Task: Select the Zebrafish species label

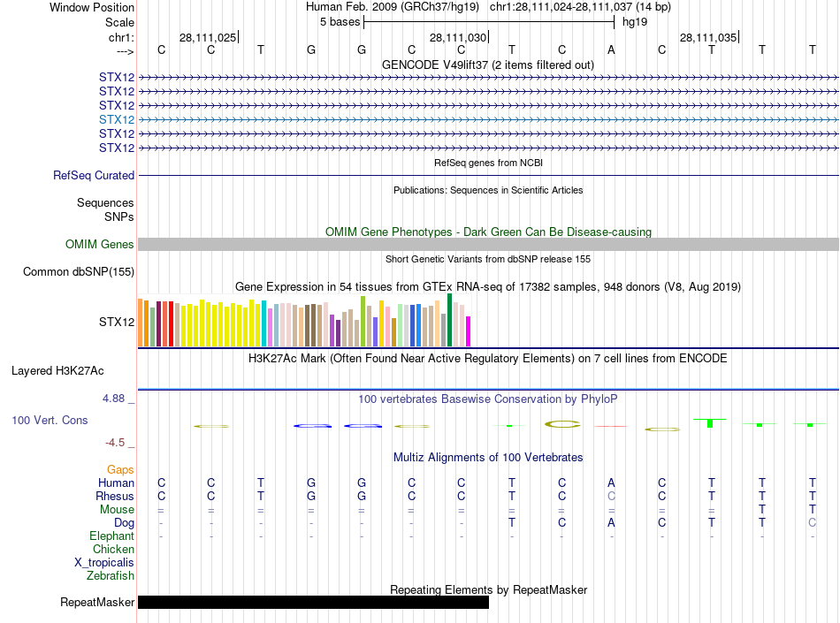Action: click(111, 576)
